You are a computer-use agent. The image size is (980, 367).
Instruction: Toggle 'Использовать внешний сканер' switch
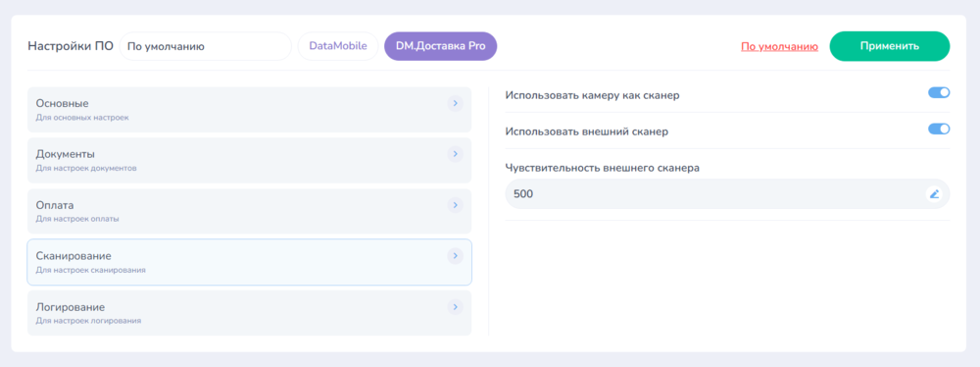pyautogui.click(x=939, y=129)
